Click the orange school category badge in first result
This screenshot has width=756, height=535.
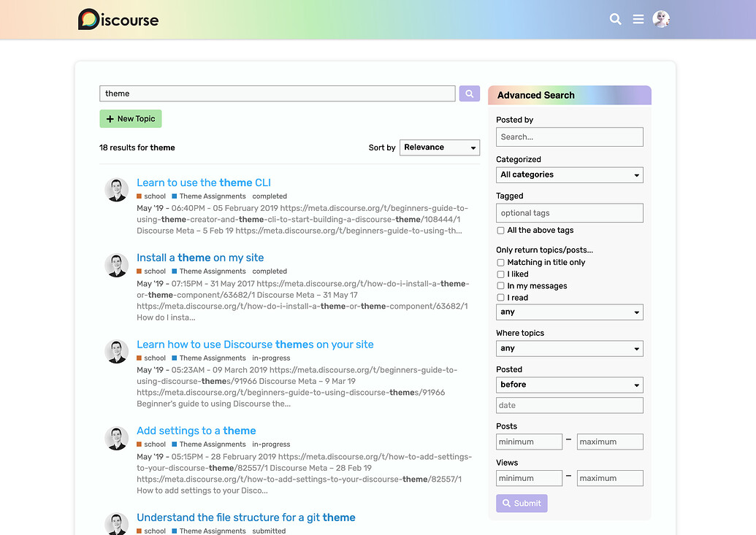151,196
